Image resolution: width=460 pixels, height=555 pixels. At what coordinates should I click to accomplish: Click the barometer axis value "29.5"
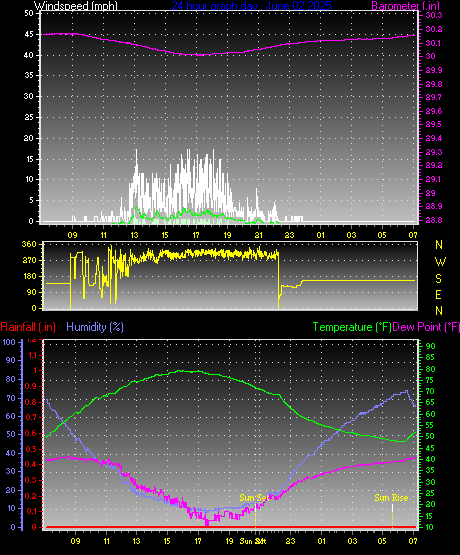[434, 124]
